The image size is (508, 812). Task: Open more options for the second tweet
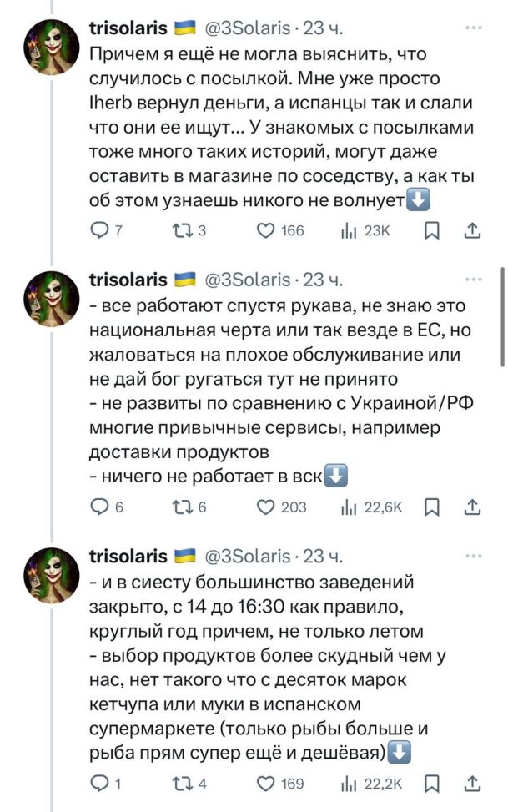[473, 278]
